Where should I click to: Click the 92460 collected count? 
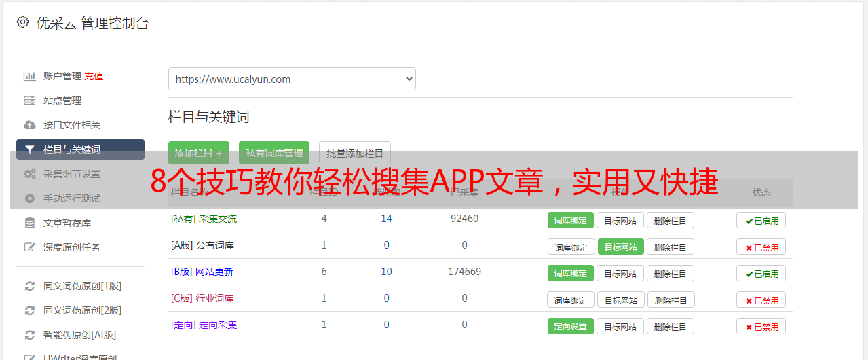coord(464,219)
